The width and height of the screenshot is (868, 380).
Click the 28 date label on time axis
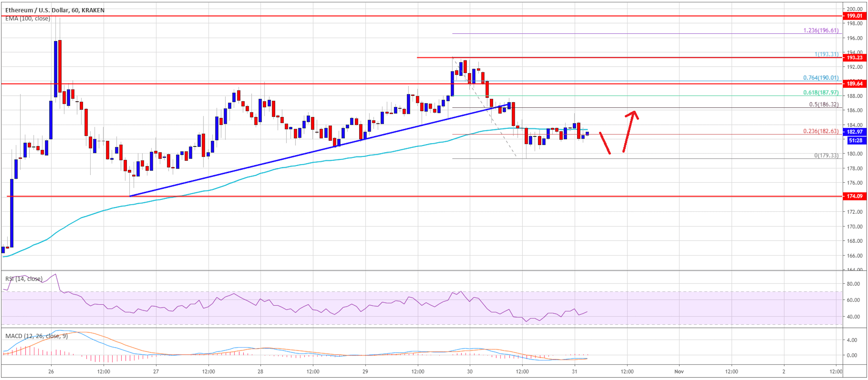(x=261, y=372)
